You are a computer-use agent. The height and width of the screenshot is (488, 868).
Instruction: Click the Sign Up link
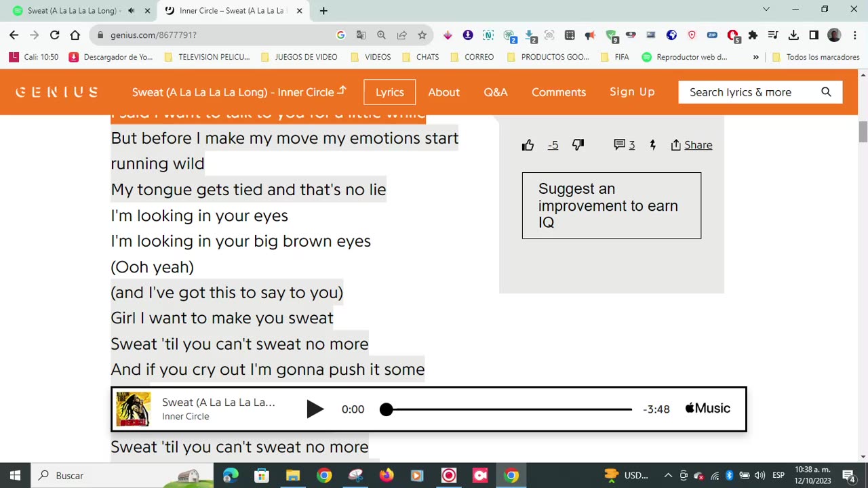point(632,92)
